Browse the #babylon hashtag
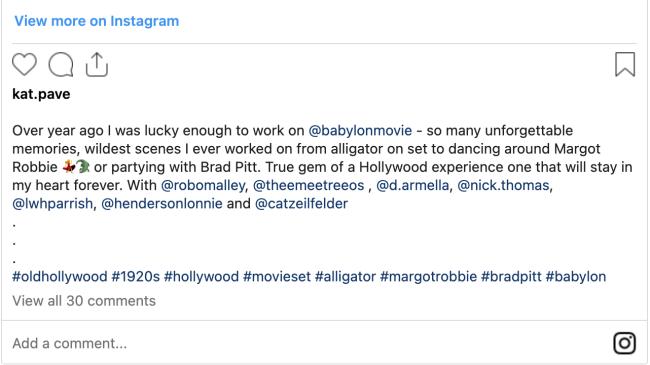The image size is (650, 365). click(576, 277)
